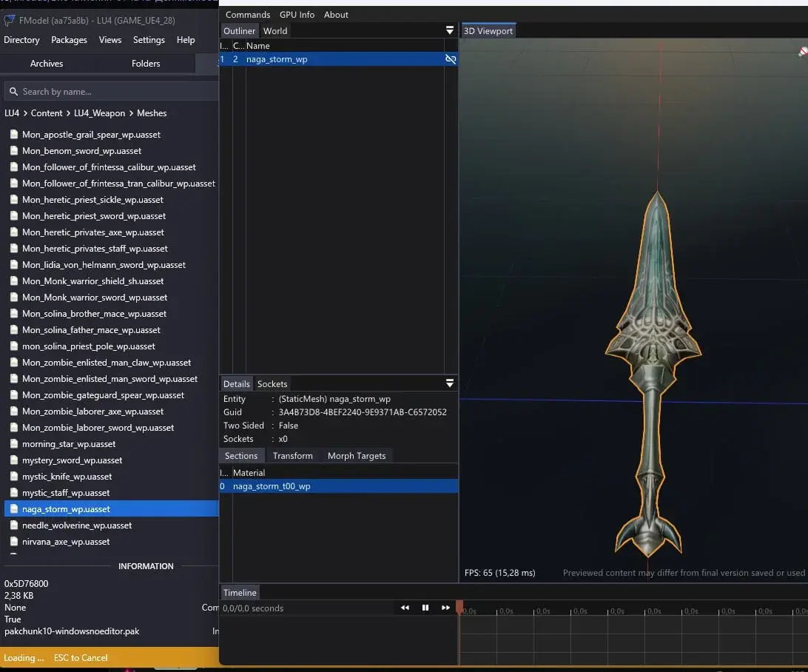Navigate to LU4 in the breadcrumb

point(12,112)
